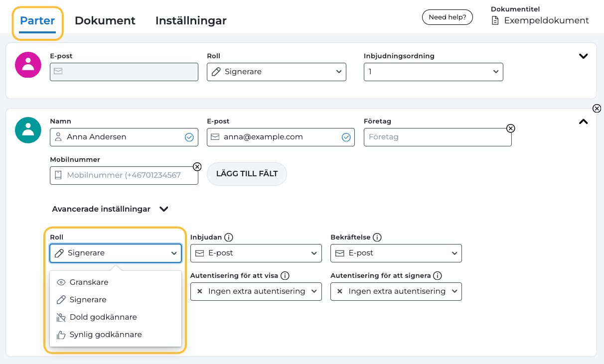The image size is (604, 364).
Task: Switch to the Dokument tab
Action: pyautogui.click(x=105, y=21)
